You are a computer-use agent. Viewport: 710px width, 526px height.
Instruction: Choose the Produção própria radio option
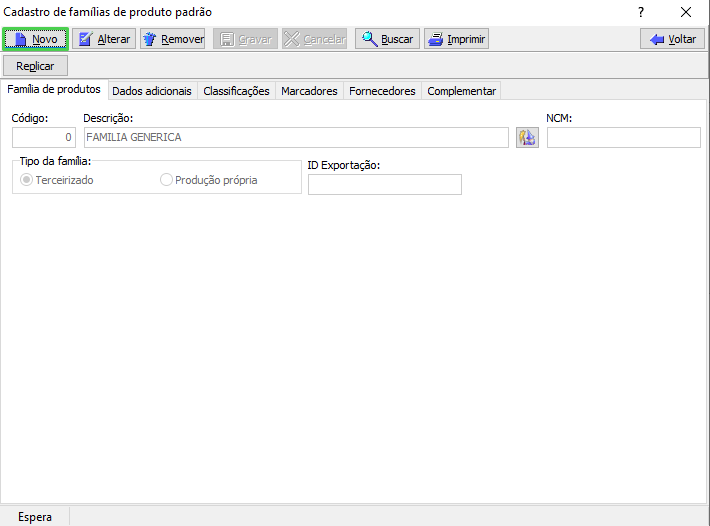coord(209,180)
